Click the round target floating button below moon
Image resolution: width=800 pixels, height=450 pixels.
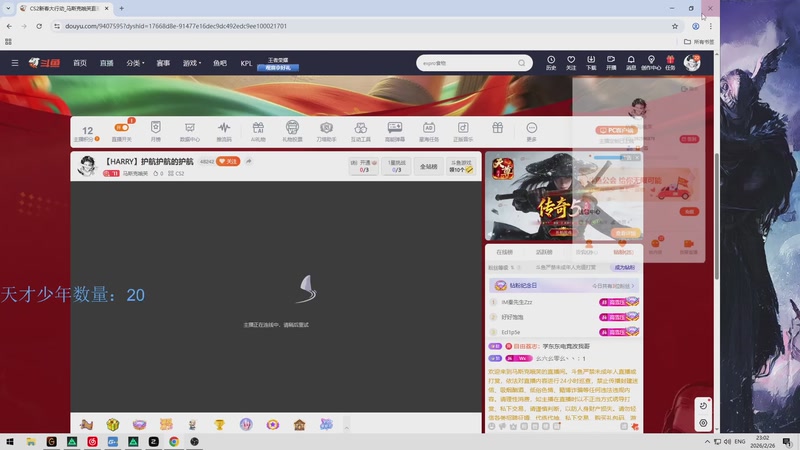(703, 422)
